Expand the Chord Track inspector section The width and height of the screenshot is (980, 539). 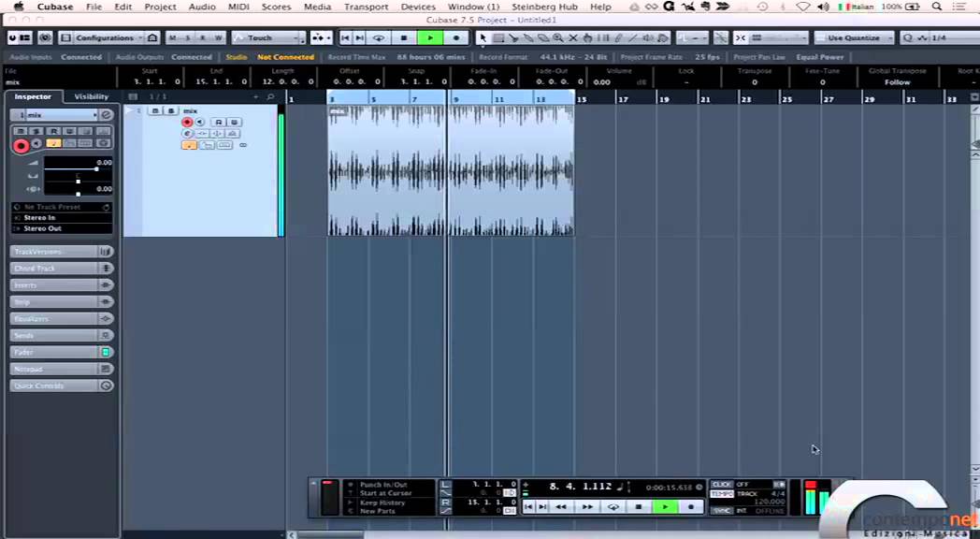pyautogui.click(x=62, y=269)
